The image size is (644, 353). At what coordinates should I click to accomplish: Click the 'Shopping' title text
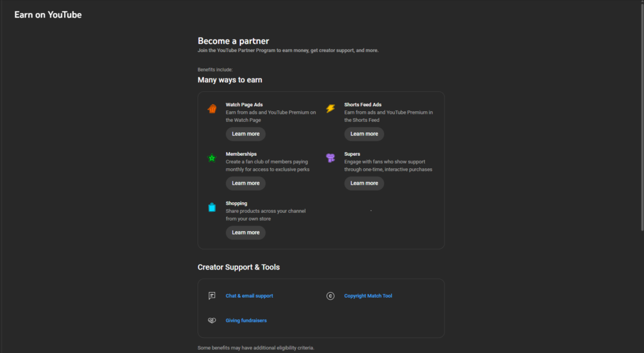click(x=236, y=204)
